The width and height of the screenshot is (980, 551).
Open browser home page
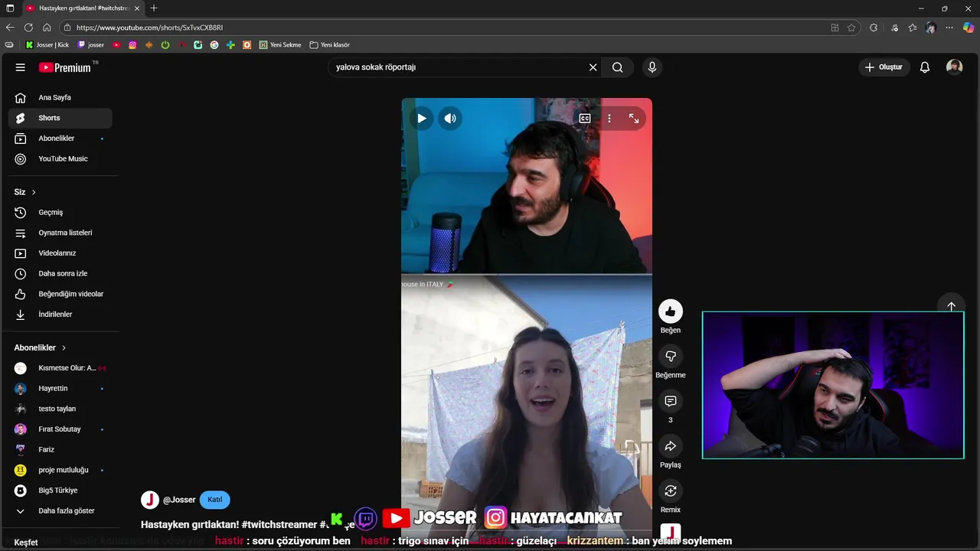point(47,28)
